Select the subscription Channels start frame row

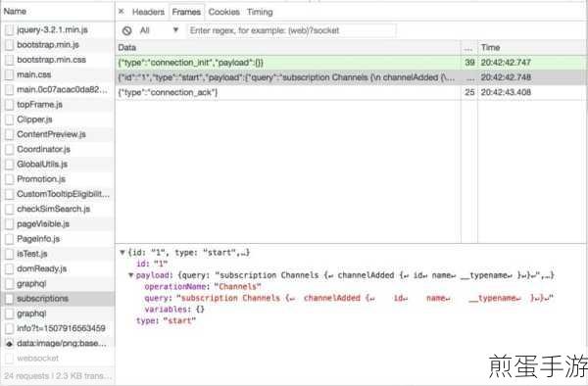[351, 77]
